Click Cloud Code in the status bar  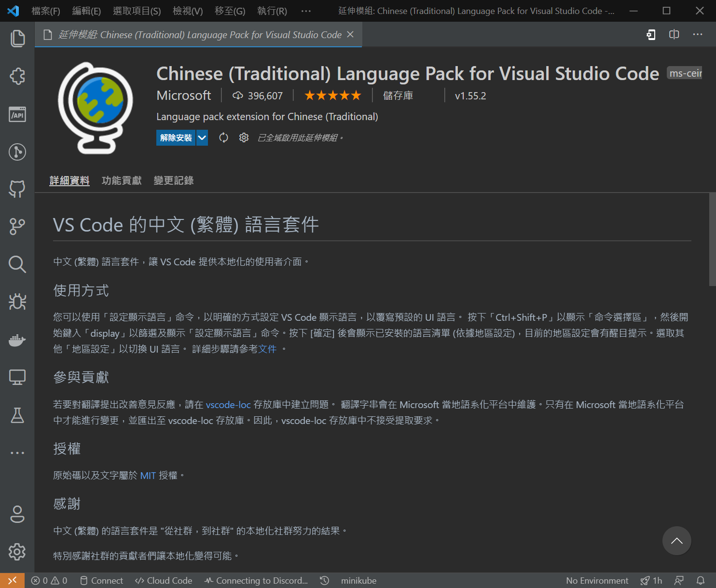(164, 580)
